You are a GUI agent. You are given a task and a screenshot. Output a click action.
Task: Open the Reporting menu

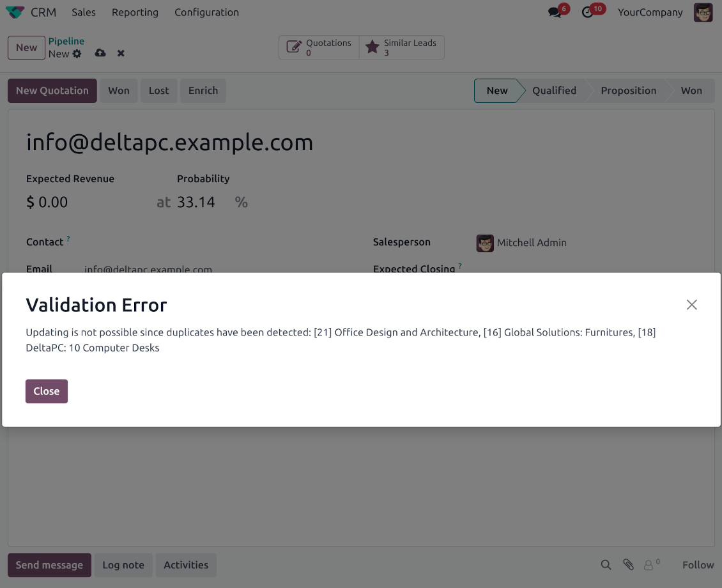click(x=135, y=12)
